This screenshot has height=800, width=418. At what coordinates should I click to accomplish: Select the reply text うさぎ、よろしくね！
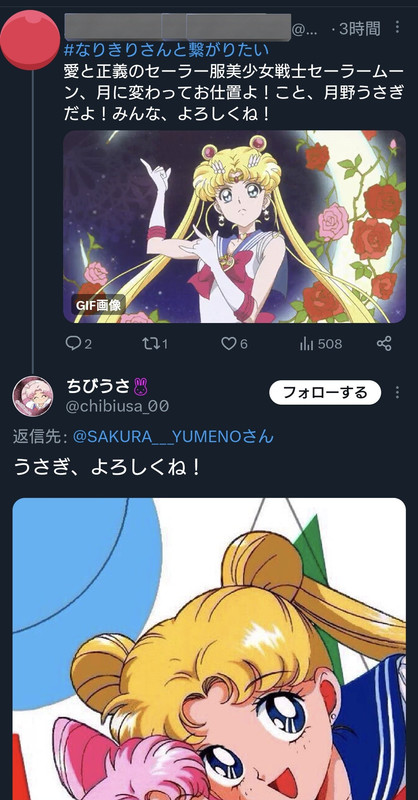point(107,467)
